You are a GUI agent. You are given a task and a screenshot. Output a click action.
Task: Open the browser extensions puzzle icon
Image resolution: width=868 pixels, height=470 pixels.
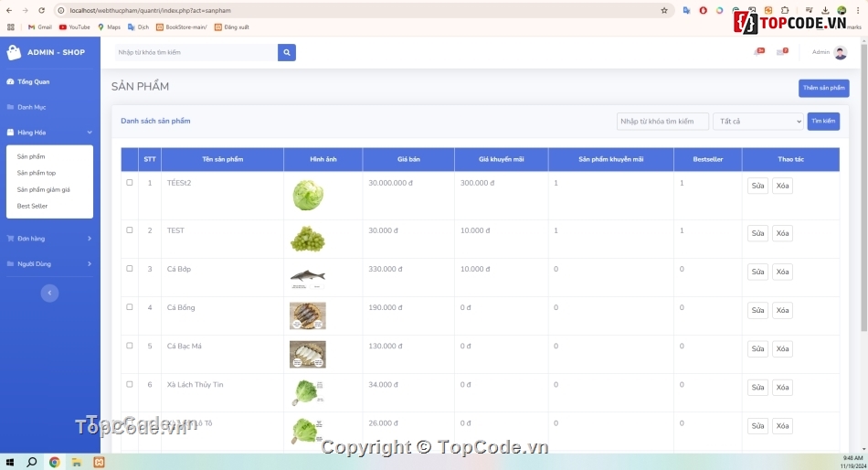(x=785, y=10)
